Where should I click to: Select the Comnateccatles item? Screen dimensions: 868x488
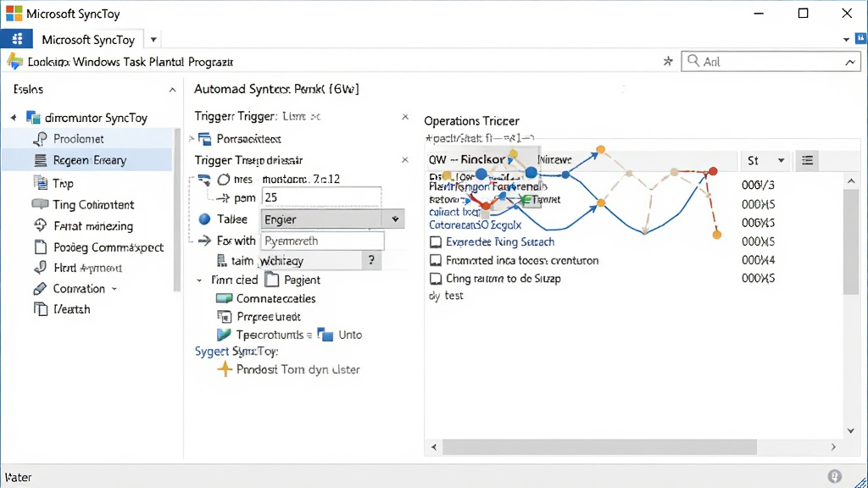(x=265, y=299)
